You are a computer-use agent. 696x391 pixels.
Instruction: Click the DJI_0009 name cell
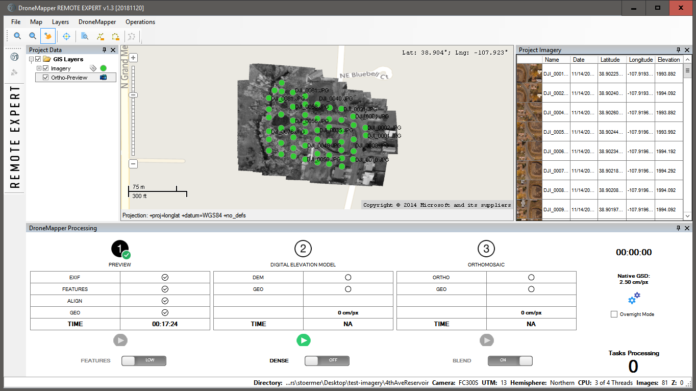[556, 209]
